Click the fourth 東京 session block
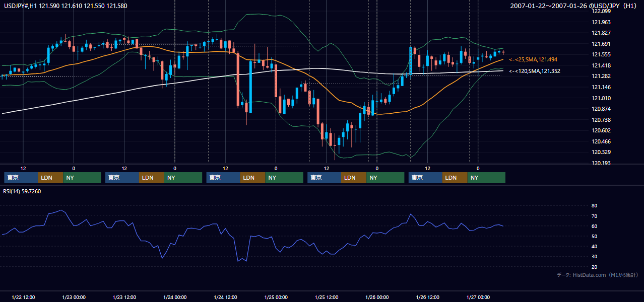644x302 pixels. tap(324, 178)
